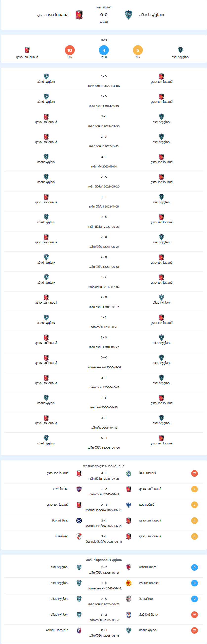Open the 2-3 match from 2023-11-25

pos(104,141)
